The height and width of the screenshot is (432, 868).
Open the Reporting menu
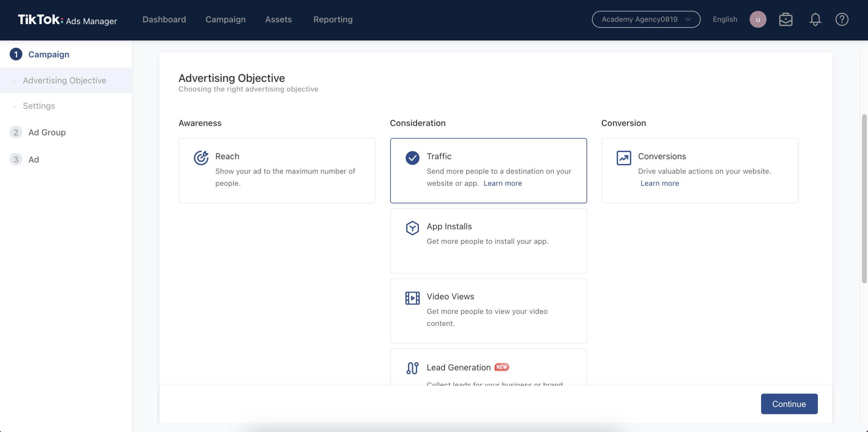pos(333,19)
